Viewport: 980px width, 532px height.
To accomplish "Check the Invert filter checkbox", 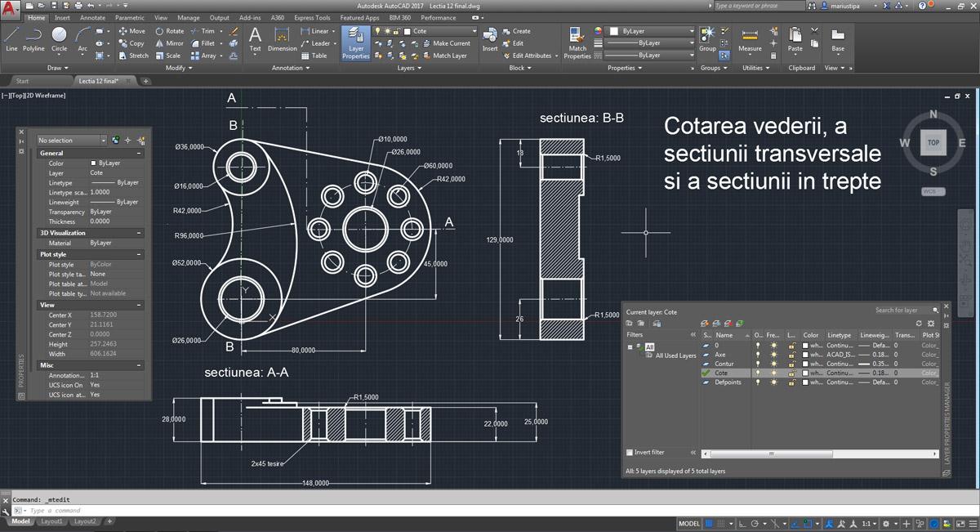I will point(630,452).
